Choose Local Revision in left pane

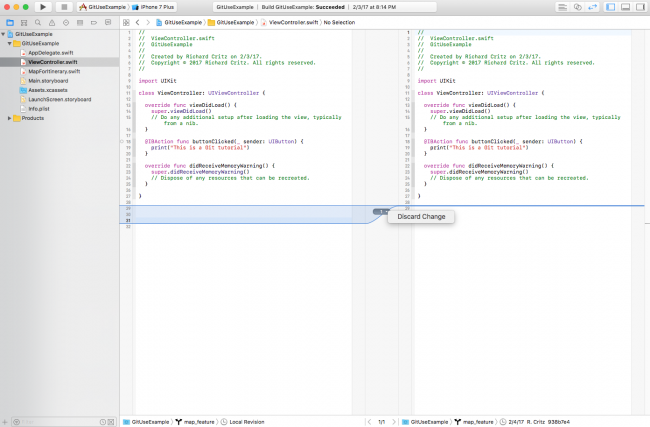(x=243, y=422)
